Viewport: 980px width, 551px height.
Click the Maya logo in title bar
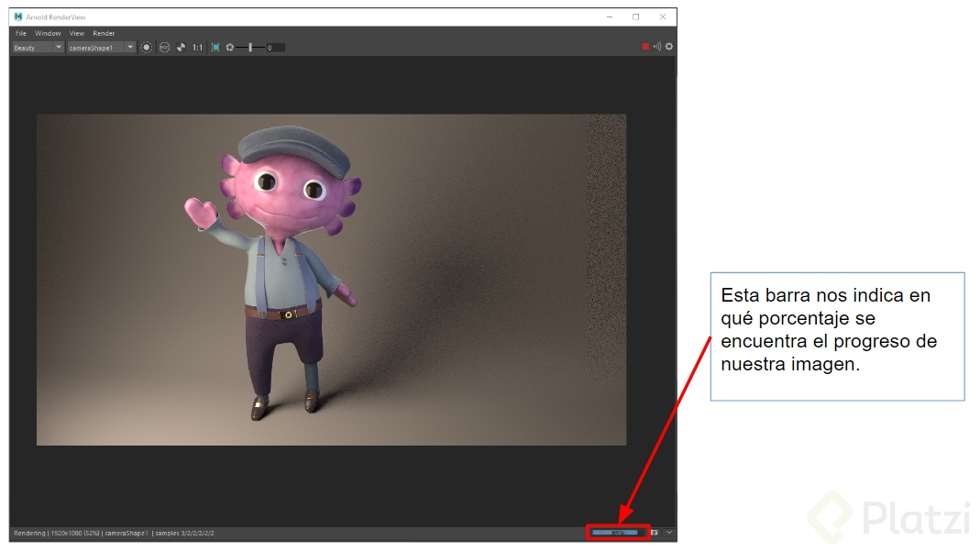pos(18,17)
